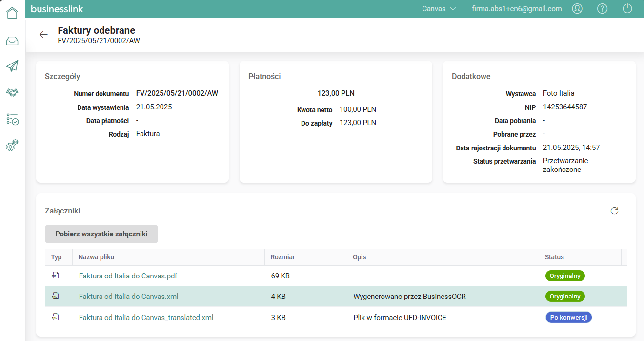Open the help question mark icon
The image size is (644, 341).
[x=603, y=9]
